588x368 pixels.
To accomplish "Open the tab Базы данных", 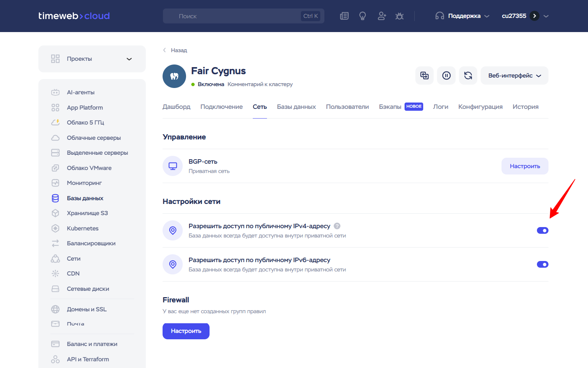I will point(296,107).
